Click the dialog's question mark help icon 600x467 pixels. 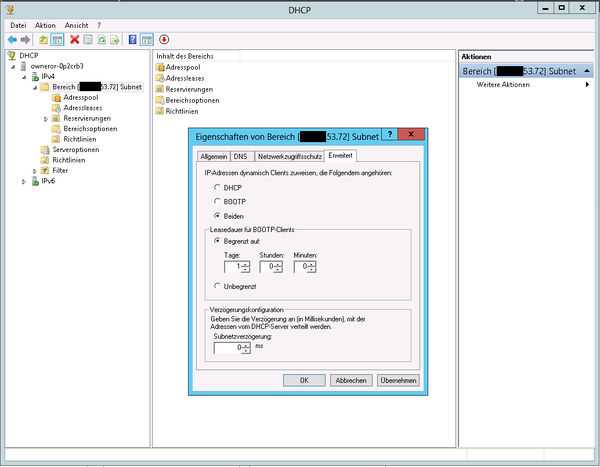[390, 134]
